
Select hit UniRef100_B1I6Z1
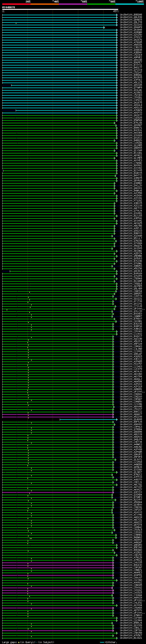pyautogui.click(x=131, y=638)
